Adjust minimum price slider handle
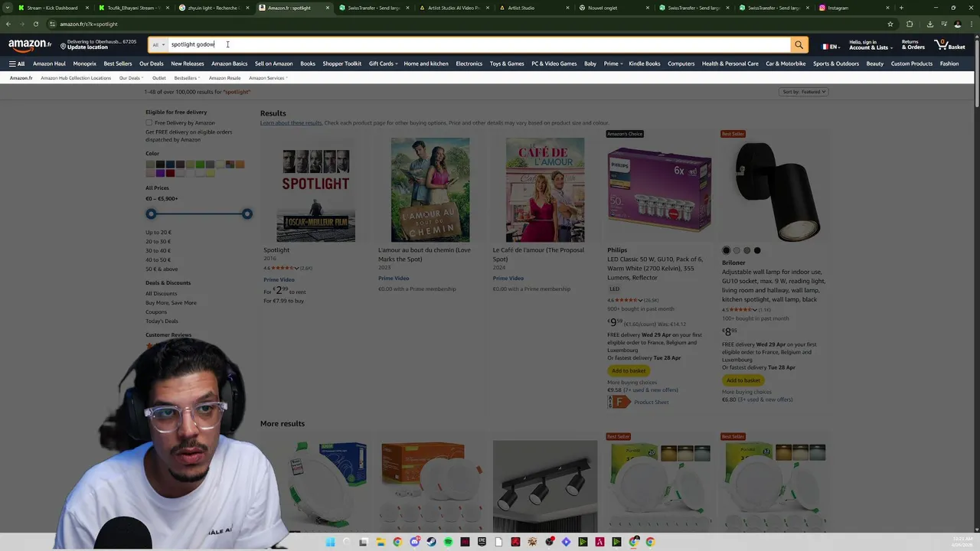This screenshot has height=551, width=980. [x=151, y=214]
